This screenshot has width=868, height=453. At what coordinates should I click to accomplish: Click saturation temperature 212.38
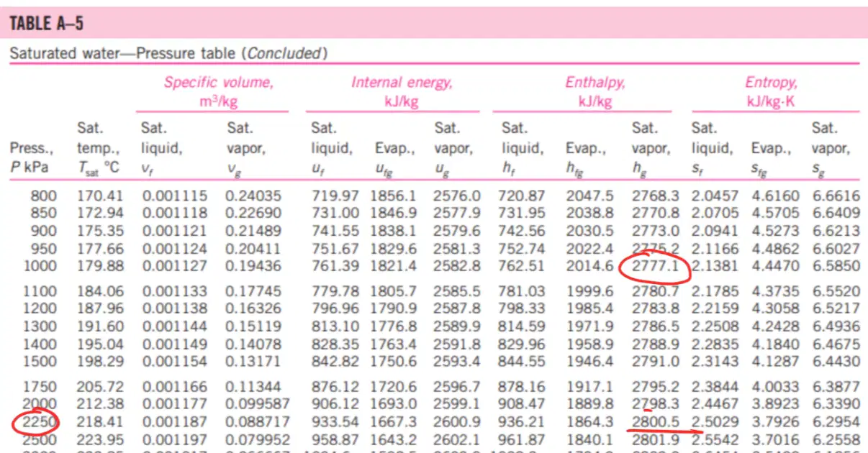pyautogui.click(x=100, y=405)
